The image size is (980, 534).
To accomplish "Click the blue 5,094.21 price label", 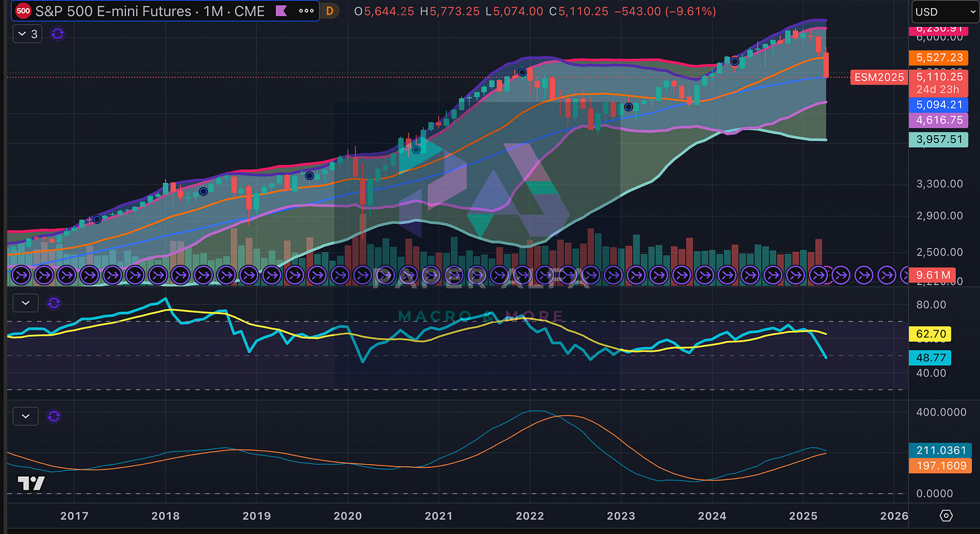I will (938, 105).
